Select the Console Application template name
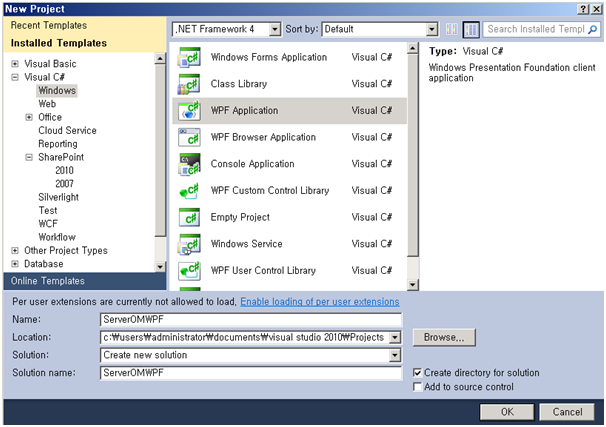Viewport: 606px width, 427px height. [x=252, y=164]
